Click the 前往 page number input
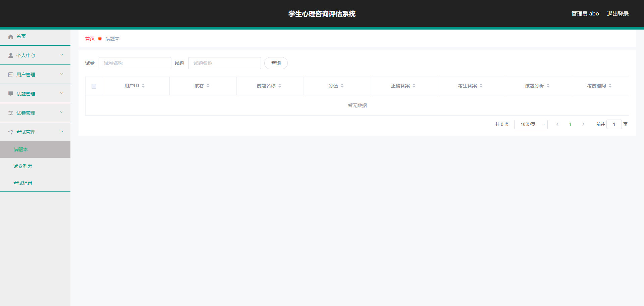 (614, 124)
